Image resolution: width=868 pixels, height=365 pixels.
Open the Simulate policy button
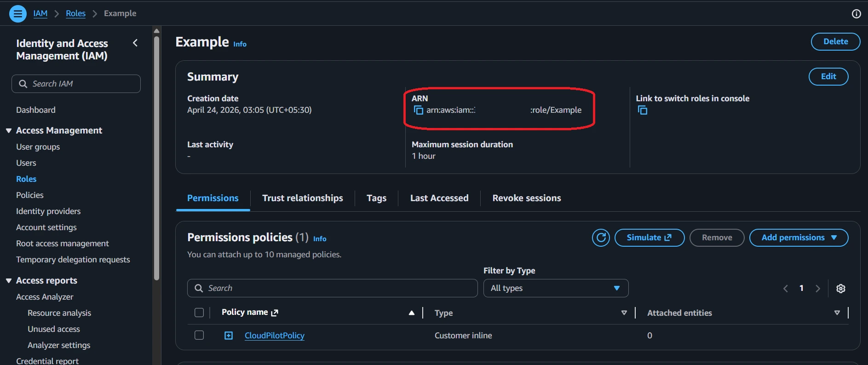(650, 238)
